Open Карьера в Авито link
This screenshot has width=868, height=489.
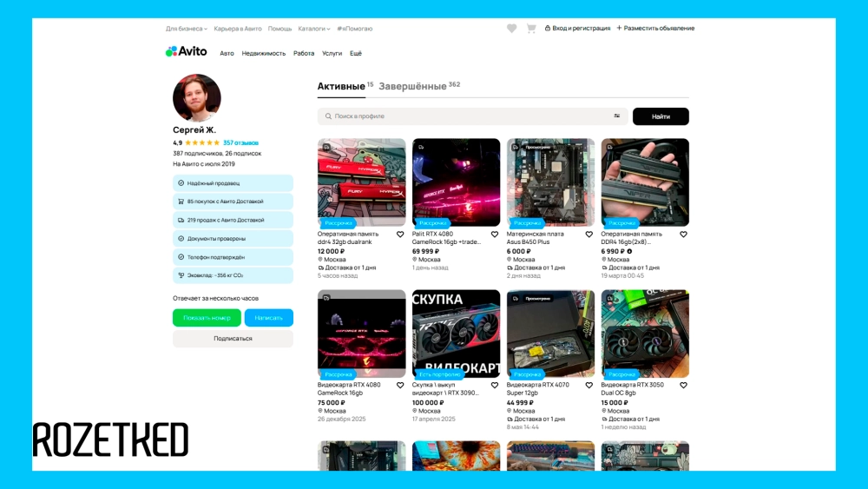point(238,29)
